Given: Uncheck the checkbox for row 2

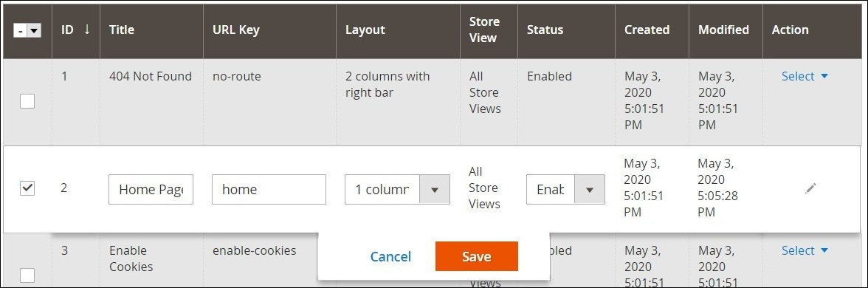Looking at the screenshot, I should pos(27,188).
